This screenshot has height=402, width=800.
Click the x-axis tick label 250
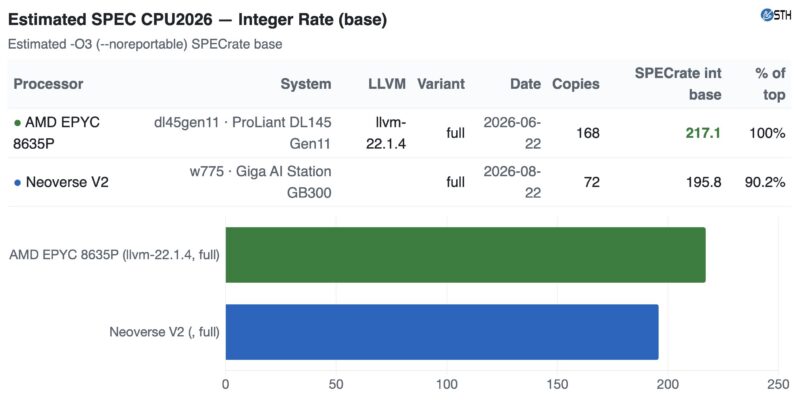(x=778, y=384)
